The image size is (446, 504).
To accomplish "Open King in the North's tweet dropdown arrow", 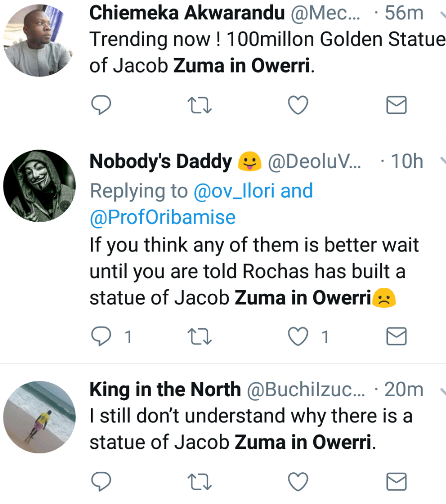I will [x=442, y=390].
